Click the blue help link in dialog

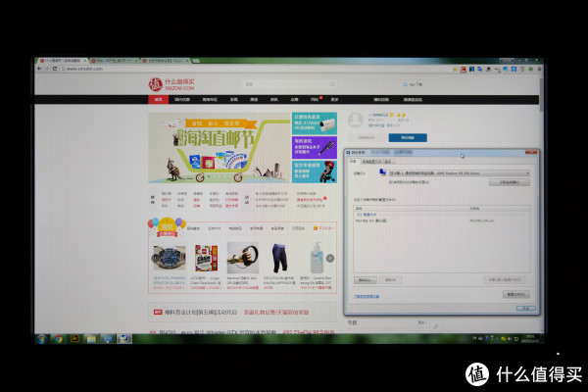point(366,295)
